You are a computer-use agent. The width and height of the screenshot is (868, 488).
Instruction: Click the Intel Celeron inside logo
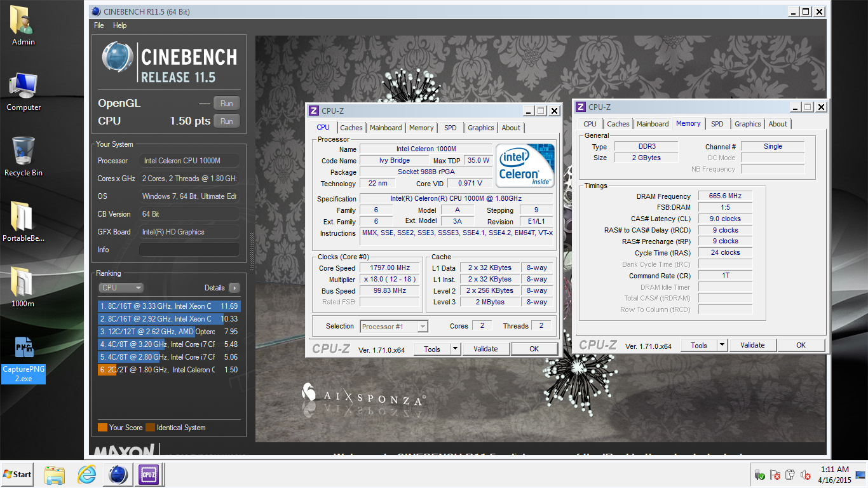pos(525,166)
